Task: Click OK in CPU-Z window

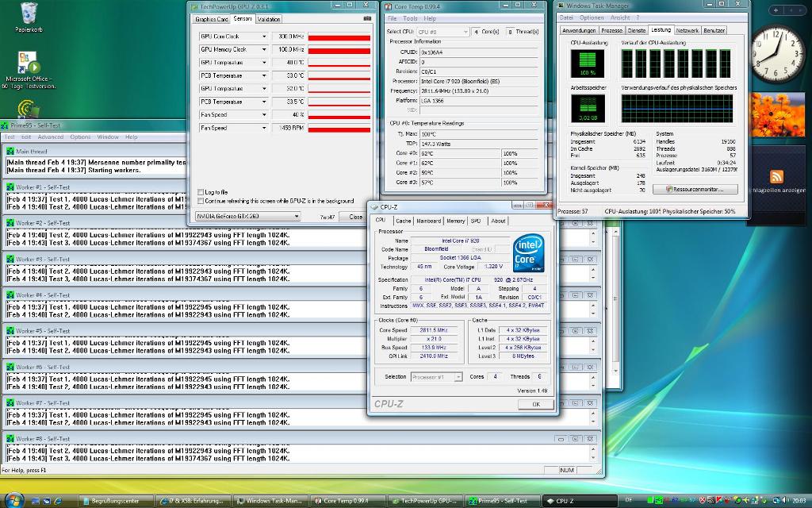Action: [536, 404]
